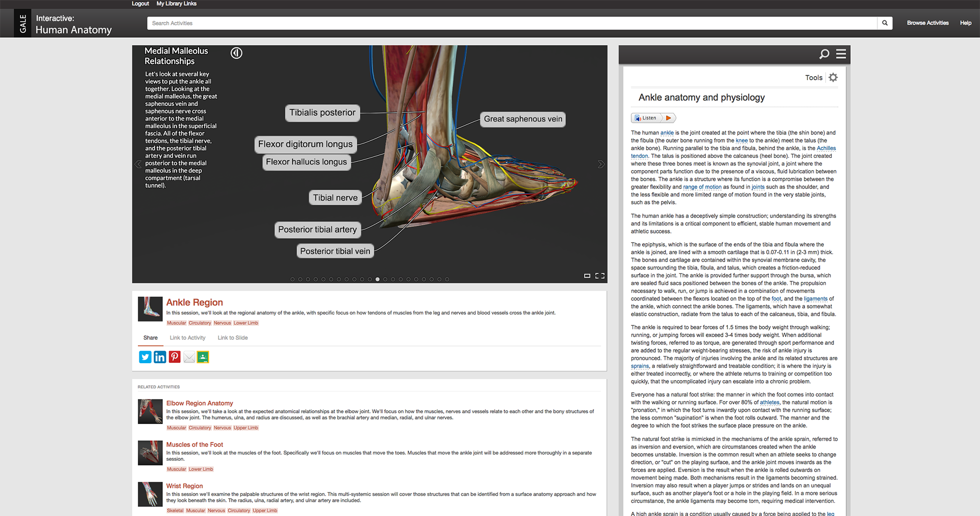Jump to the first slide dot
The height and width of the screenshot is (516, 980).
[x=292, y=279]
